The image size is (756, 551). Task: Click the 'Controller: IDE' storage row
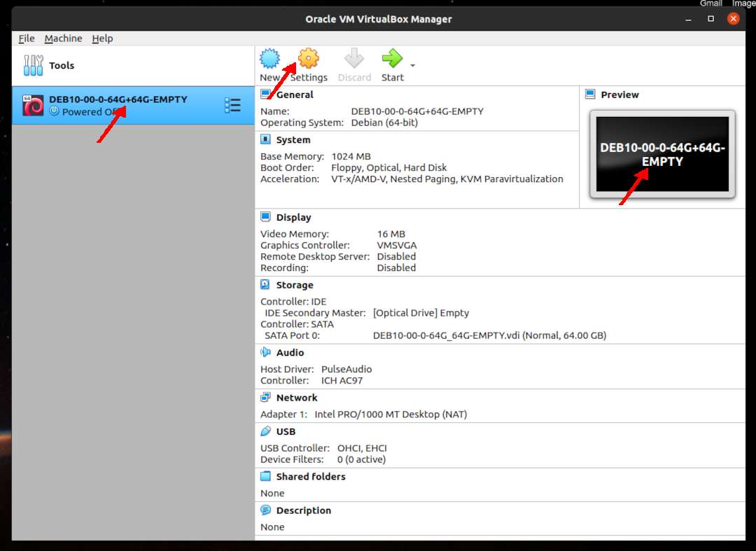tap(293, 302)
